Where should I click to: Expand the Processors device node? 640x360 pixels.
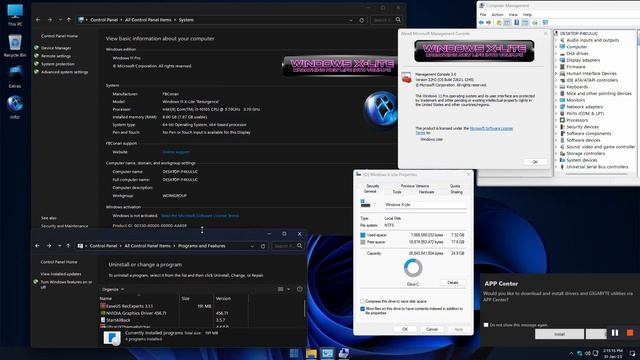point(557,120)
